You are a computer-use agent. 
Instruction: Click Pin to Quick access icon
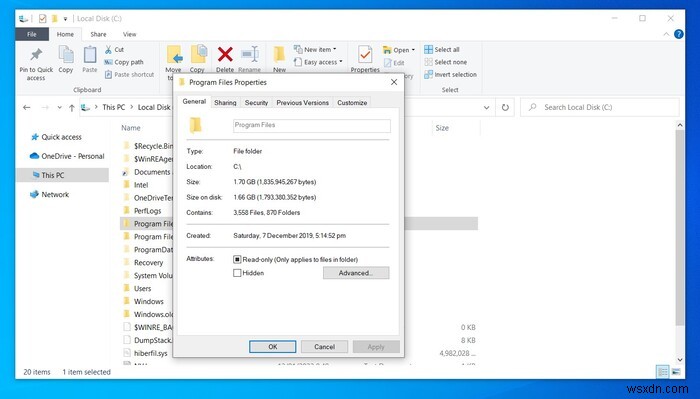(36, 55)
